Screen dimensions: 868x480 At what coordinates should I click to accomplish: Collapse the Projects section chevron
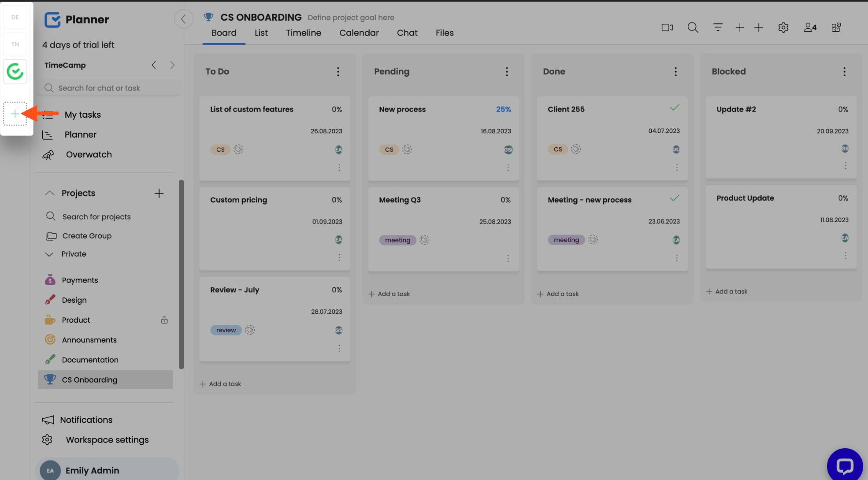(x=50, y=193)
